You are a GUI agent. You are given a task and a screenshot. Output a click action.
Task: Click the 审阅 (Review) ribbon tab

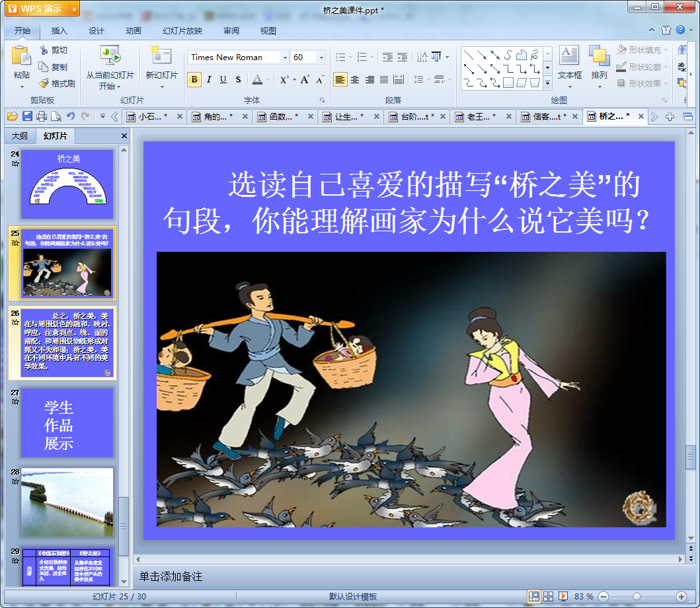[231, 31]
